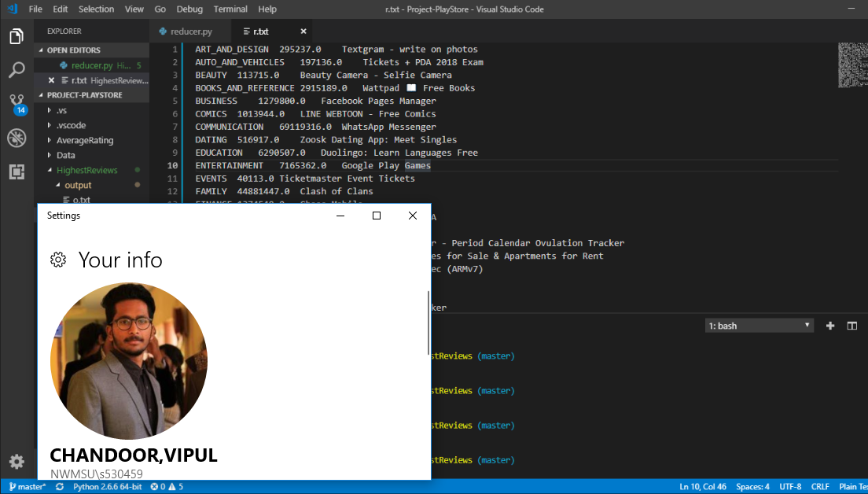868x494 pixels.
Task: Add a new terminal with plus icon
Action: 829,326
